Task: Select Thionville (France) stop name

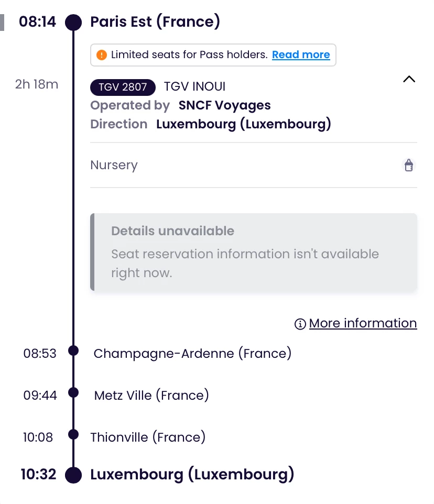Action: [x=148, y=437]
